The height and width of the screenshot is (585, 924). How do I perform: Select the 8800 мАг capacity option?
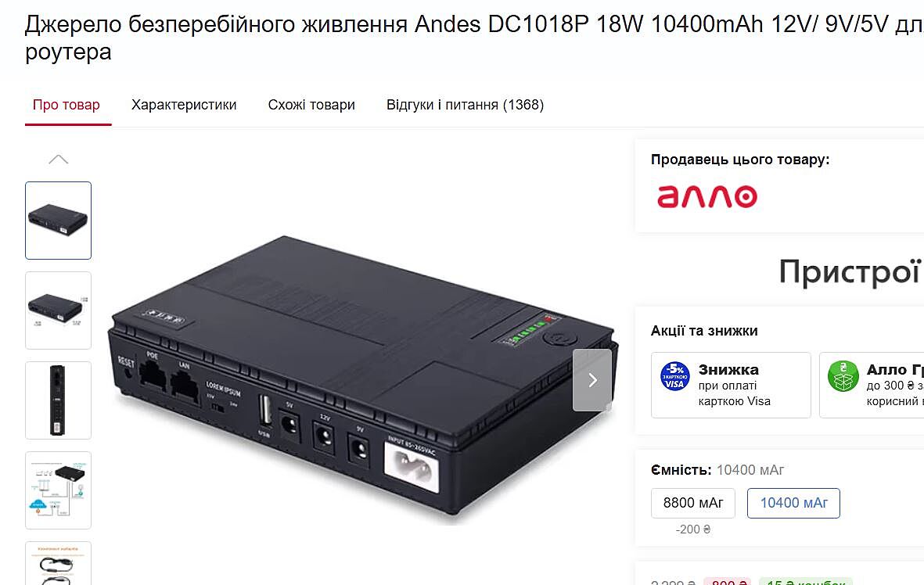[693, 503]
